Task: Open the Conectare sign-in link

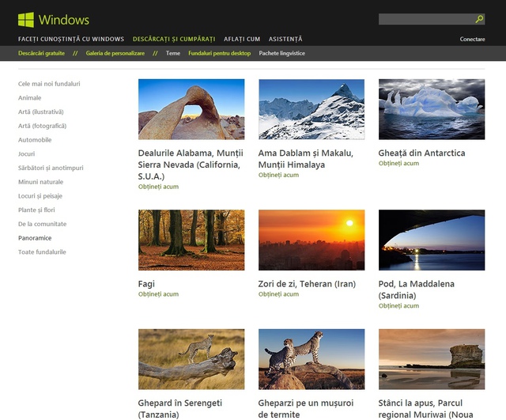Action: pos(472,39)
